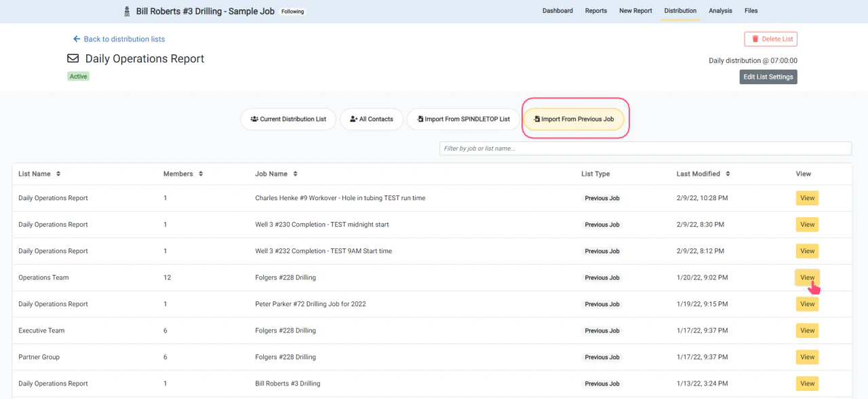
Task: Open the Analysis section
Action: [x=720, y=11]
